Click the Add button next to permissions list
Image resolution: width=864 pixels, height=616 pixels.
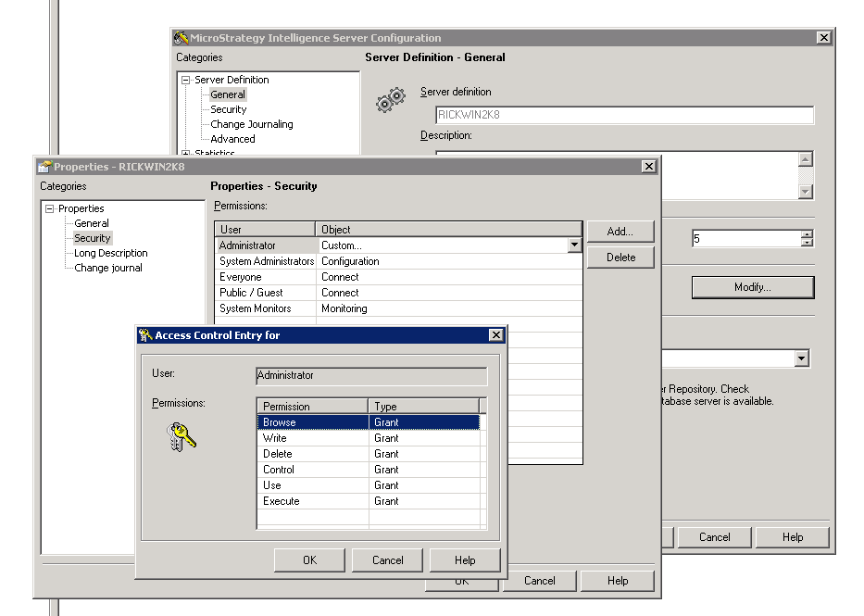coord(620,231)
